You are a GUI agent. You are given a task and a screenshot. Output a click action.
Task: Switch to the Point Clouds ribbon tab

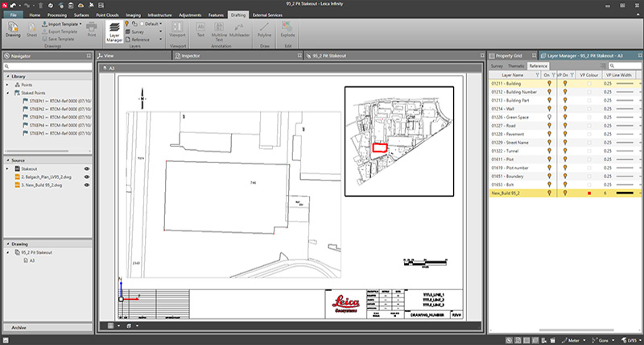[114, 15]
